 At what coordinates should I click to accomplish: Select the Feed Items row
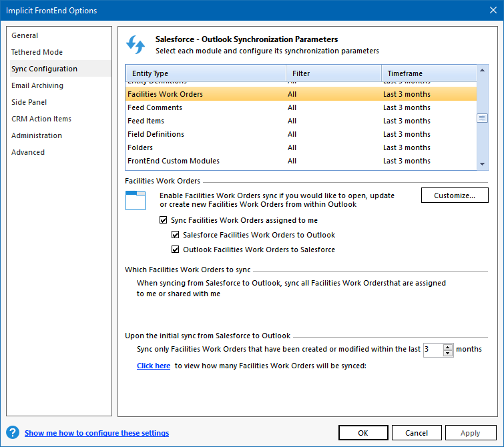pos(301,121)
